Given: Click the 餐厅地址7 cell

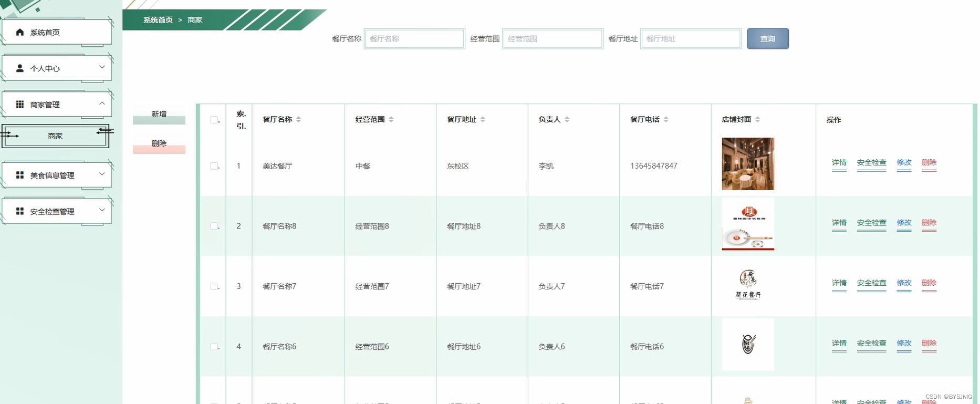Looking at the screenshot, I should (x=464, y=286).
